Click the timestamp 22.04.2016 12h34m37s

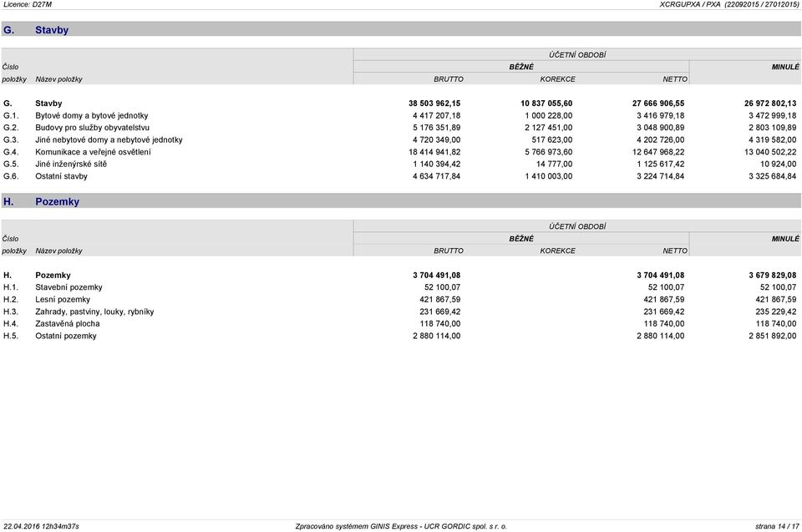click(41, 526)
